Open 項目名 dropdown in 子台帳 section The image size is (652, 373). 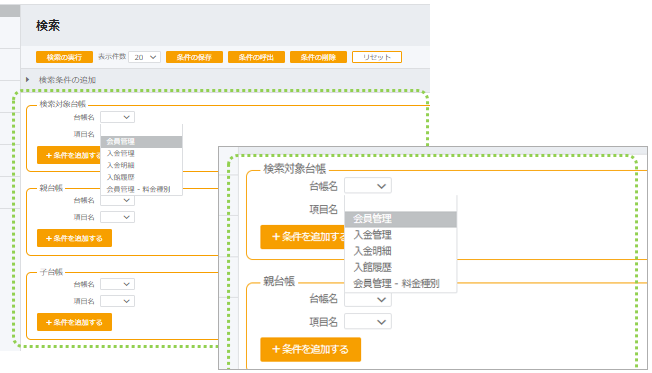pos(117,301)
